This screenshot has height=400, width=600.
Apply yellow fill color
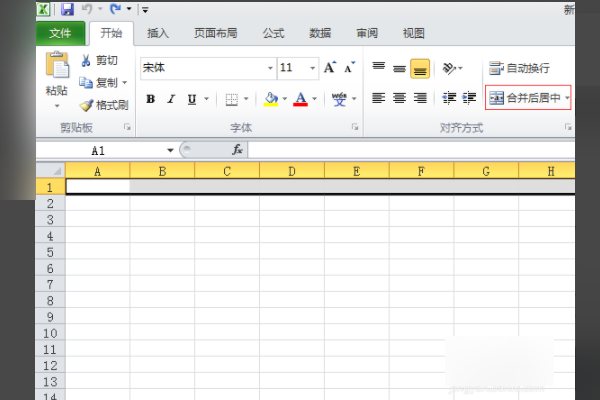271,99
